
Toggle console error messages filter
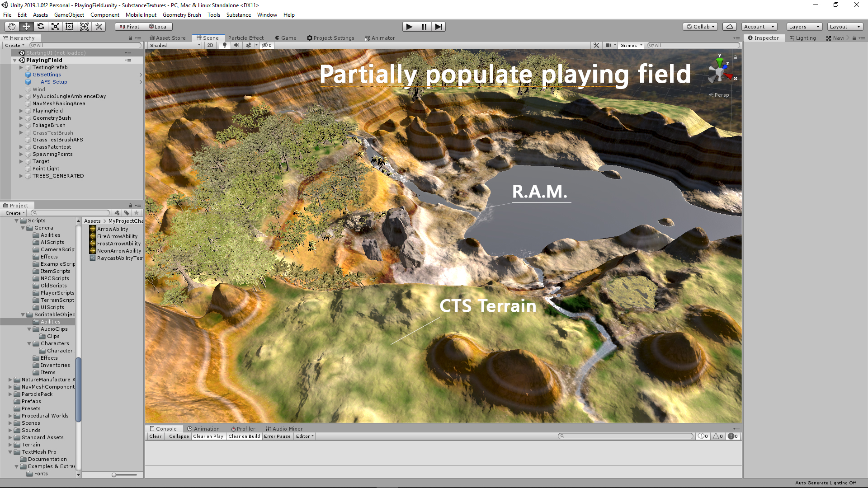pos(733,436)
